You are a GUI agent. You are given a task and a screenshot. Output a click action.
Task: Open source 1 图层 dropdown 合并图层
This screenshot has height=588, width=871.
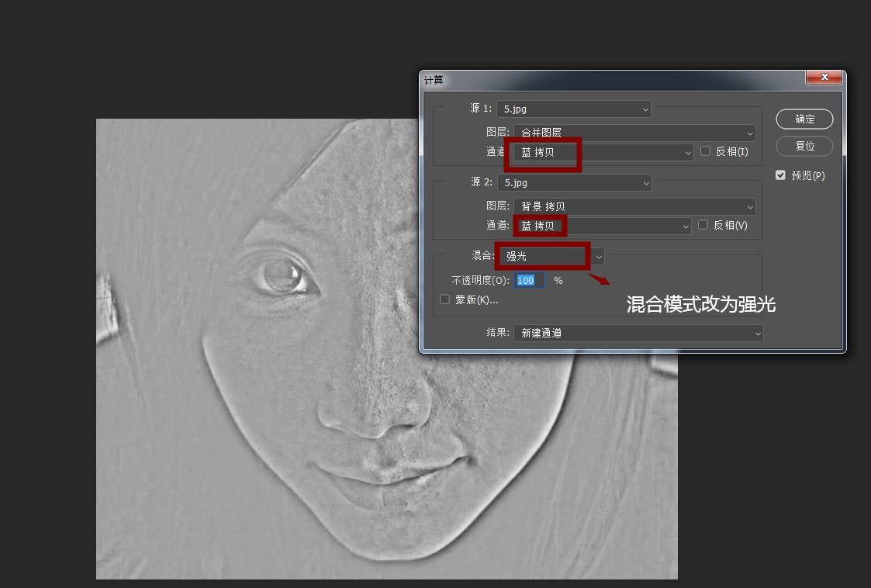[x=635, y=133]
